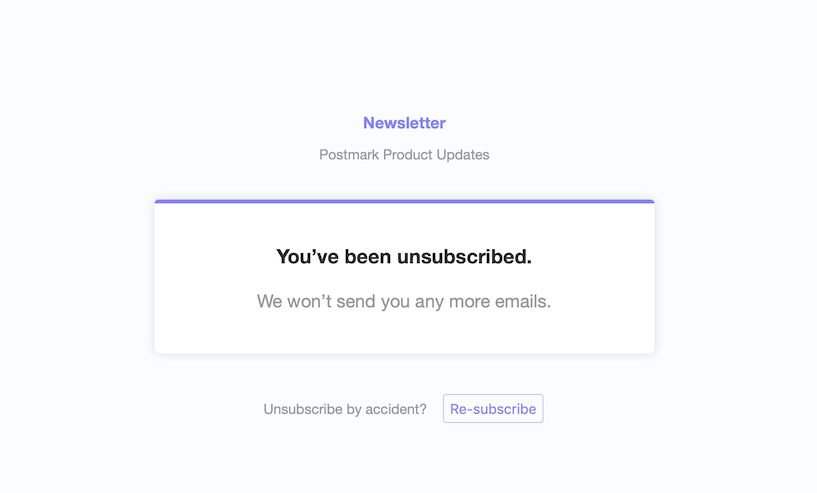
Task: Click the purple Newsletter heading
Action: click(404, 123)
